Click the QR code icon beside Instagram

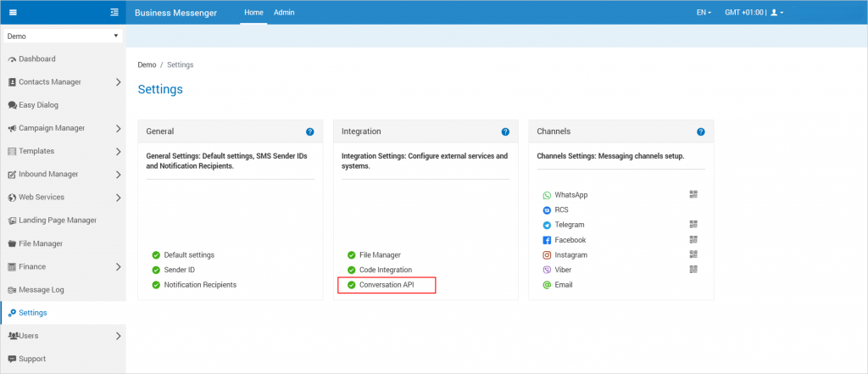point(693,254)
